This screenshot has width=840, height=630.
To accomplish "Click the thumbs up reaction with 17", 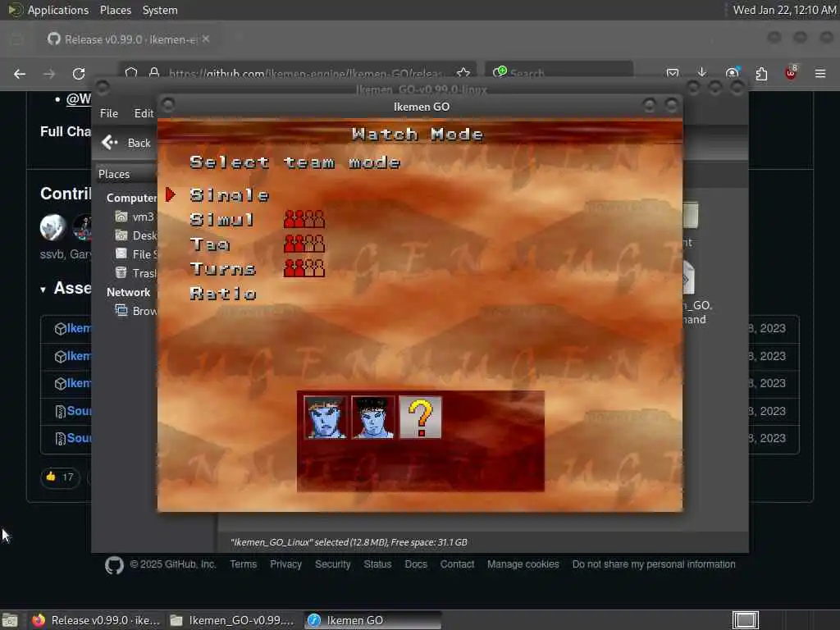I will [x=60, y=477].
